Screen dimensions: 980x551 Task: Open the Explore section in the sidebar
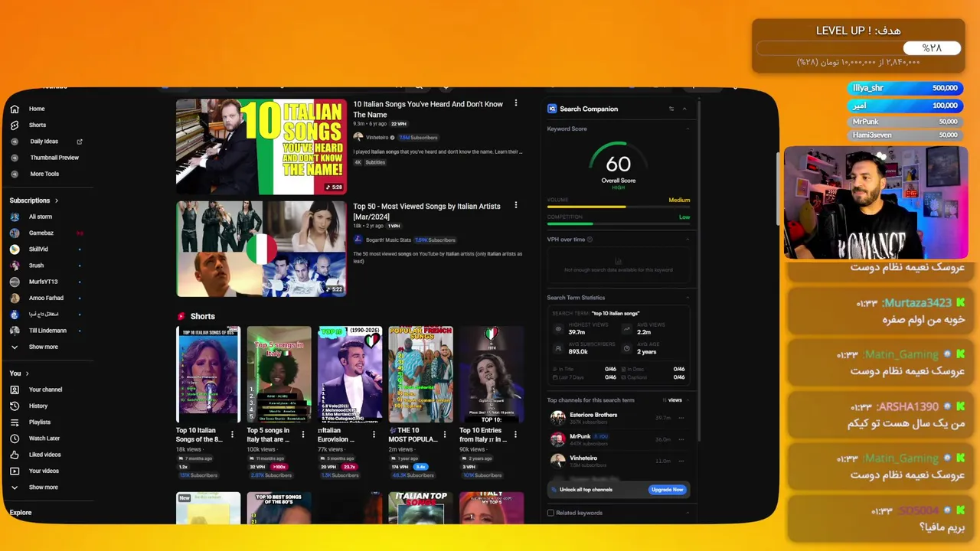click(21, 513)
